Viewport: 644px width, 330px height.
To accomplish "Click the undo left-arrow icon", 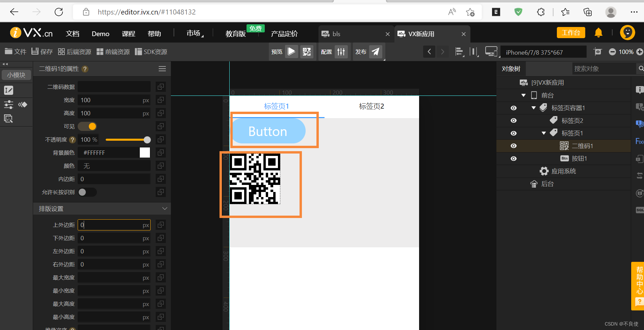I will pos(429,52).
